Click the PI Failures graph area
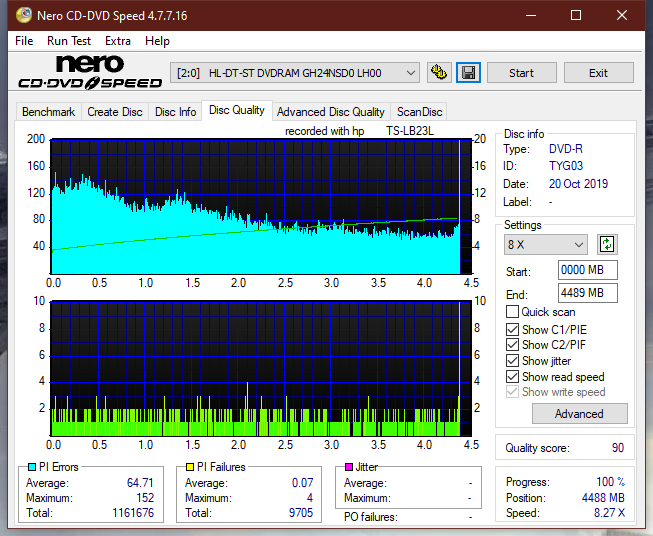This screenshot has width=653, height=536. pos(261,369)
